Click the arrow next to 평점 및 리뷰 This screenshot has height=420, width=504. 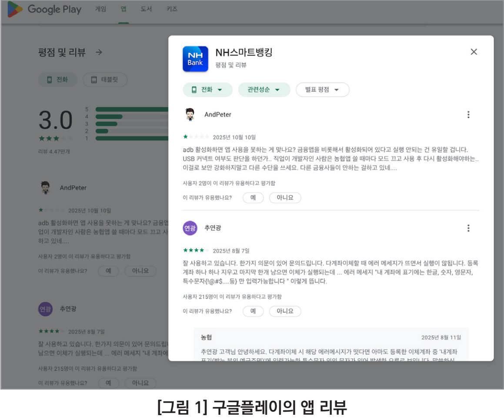click(x=99, y=52)
